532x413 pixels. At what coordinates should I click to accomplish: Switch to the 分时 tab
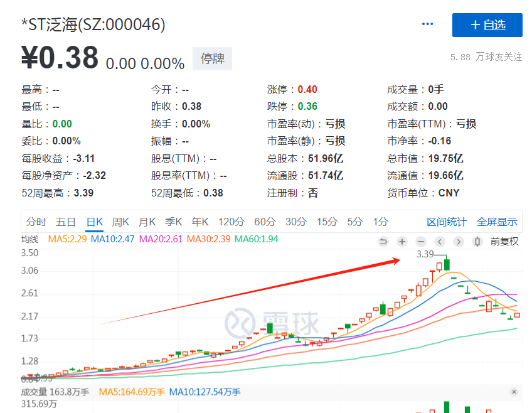[x=36, y=222]
